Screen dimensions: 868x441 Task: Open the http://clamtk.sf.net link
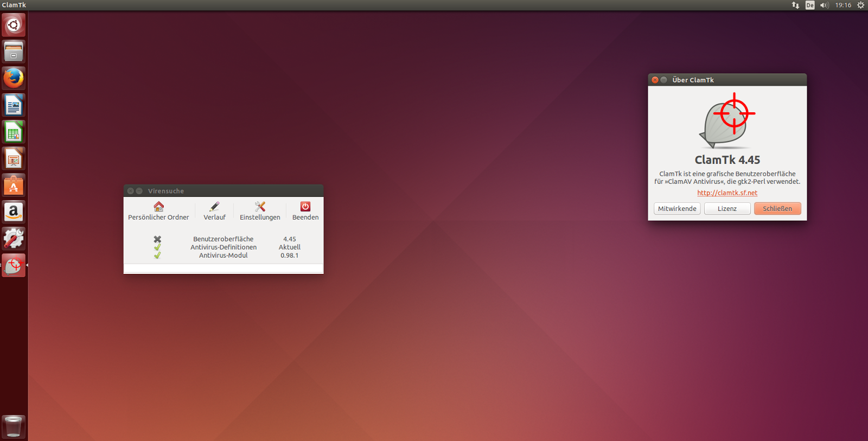(727, 193)
